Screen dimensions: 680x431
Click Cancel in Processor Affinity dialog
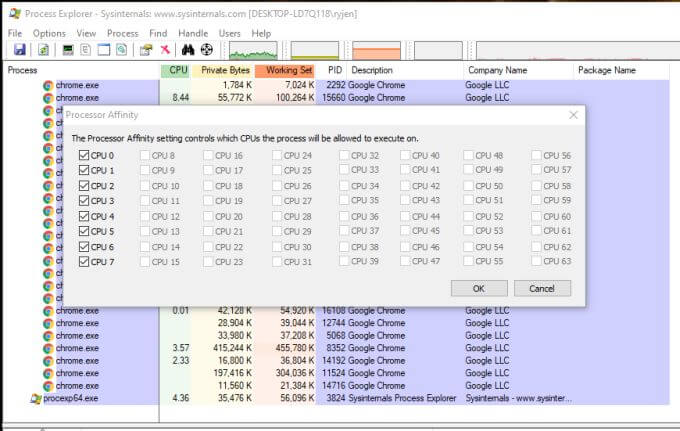pos(542,288)
